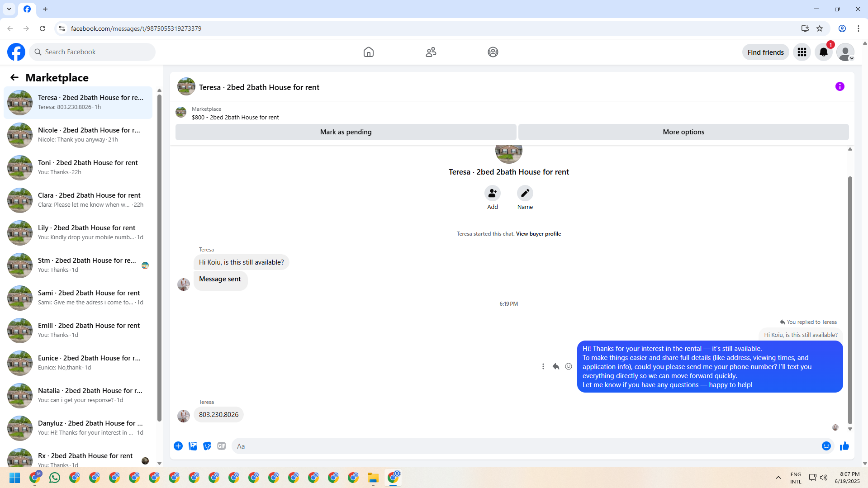Click the Marketplace back arrow
The image size is (868, 488).
point(14,77)
